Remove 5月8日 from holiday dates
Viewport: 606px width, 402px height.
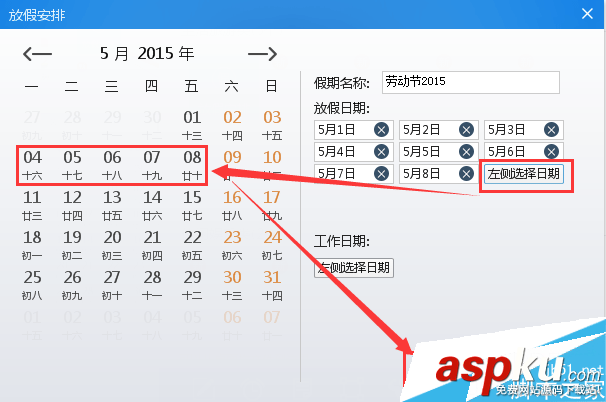(x=466, y=174)
